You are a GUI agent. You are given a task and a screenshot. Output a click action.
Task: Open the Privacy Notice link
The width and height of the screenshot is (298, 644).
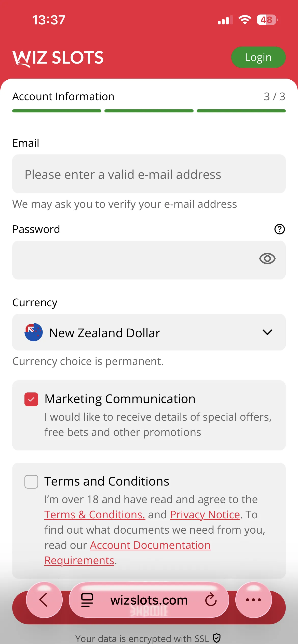coord(205,515)
